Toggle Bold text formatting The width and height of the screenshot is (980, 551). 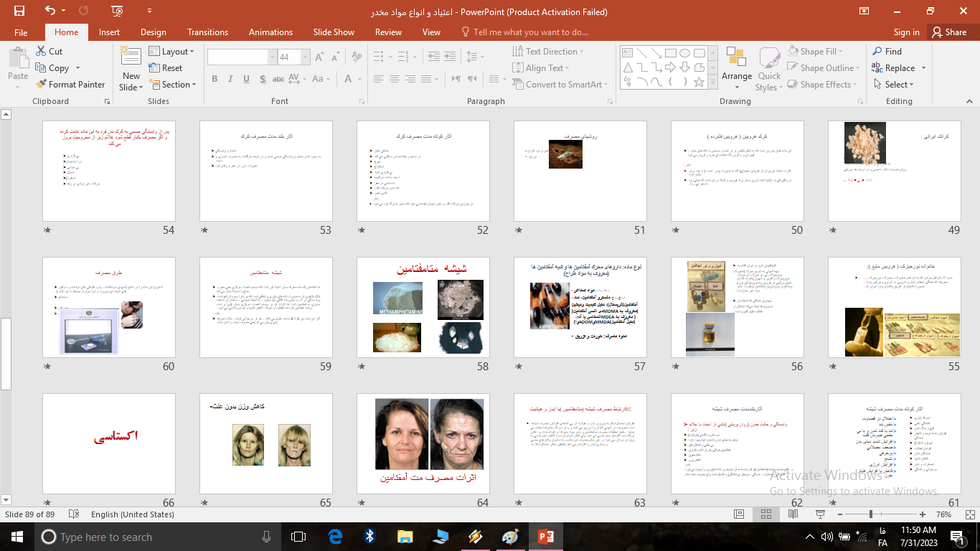(x=215, y=79)
